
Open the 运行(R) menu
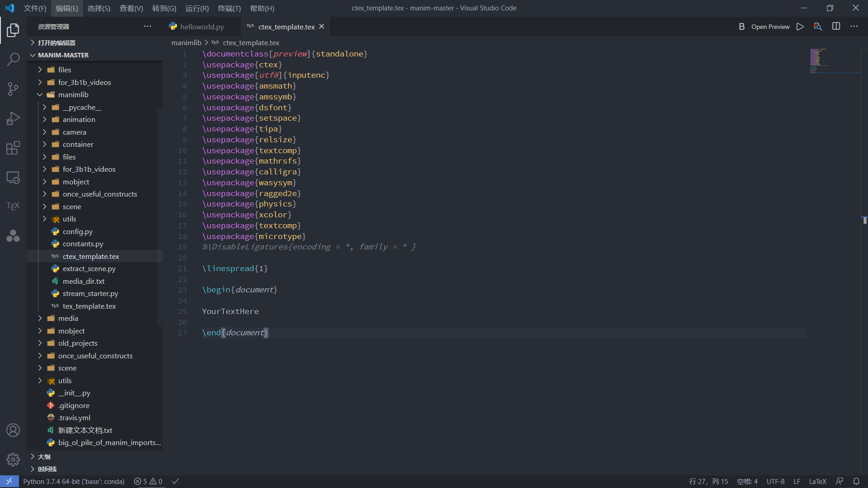click(197, 8)
